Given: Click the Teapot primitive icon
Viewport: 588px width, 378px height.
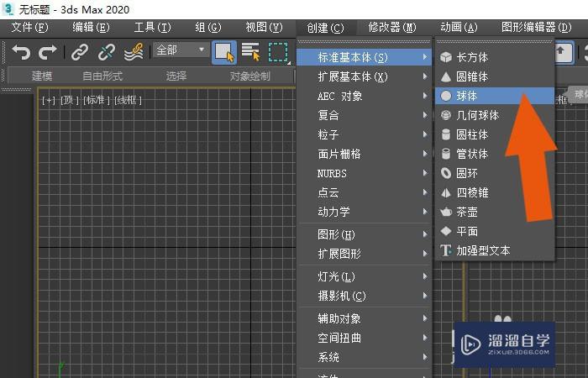Looking at the screenshot, I should click(446, 212).
